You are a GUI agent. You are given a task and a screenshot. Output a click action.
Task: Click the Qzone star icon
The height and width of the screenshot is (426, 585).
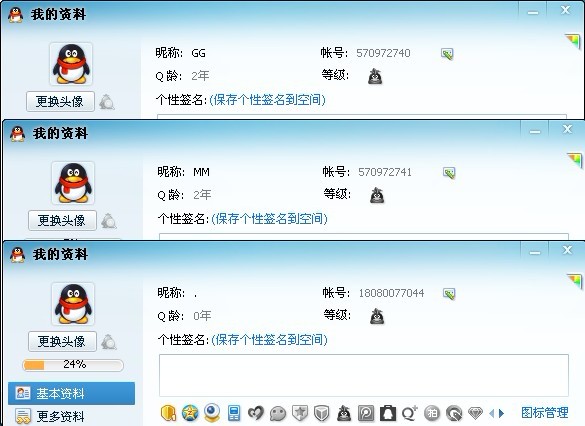[190, 413]
